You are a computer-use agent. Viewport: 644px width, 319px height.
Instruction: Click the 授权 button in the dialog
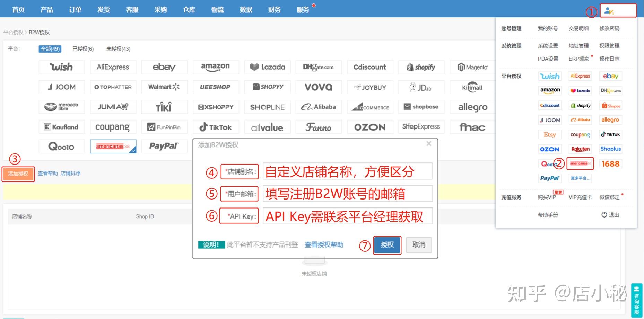pyautogui.click(x=387, y=245)
